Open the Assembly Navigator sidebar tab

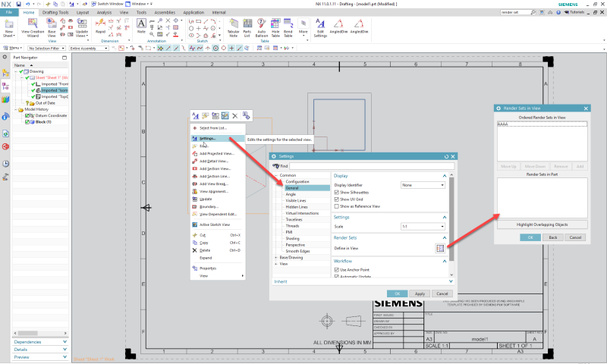pyautogui.click(x=5, y=73)
